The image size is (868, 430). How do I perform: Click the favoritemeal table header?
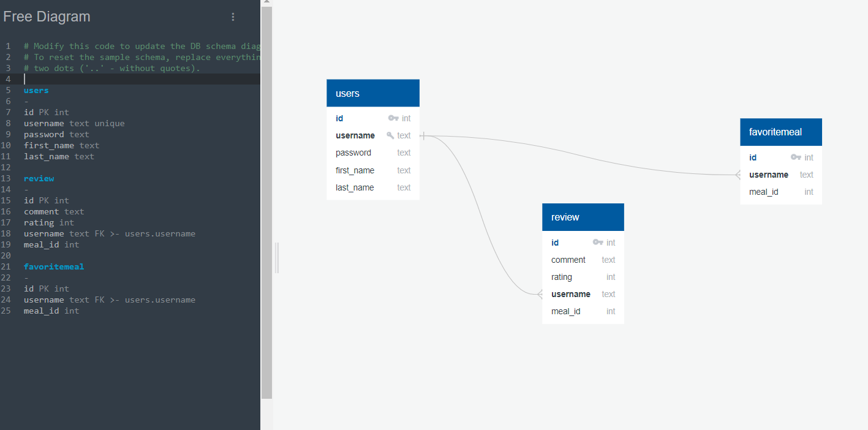point(780,132)
